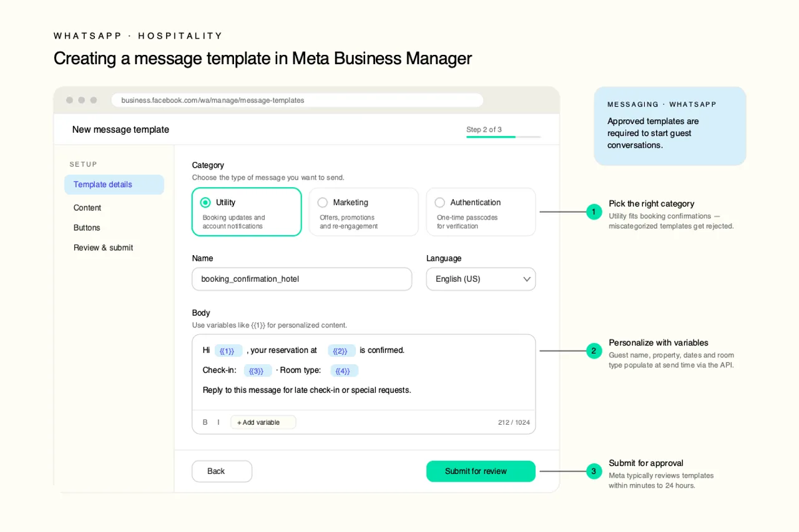Viewport: 799px width, 532px height.
Task: Open Template details in setup sidebar
Action: click(x=114, y=185)
